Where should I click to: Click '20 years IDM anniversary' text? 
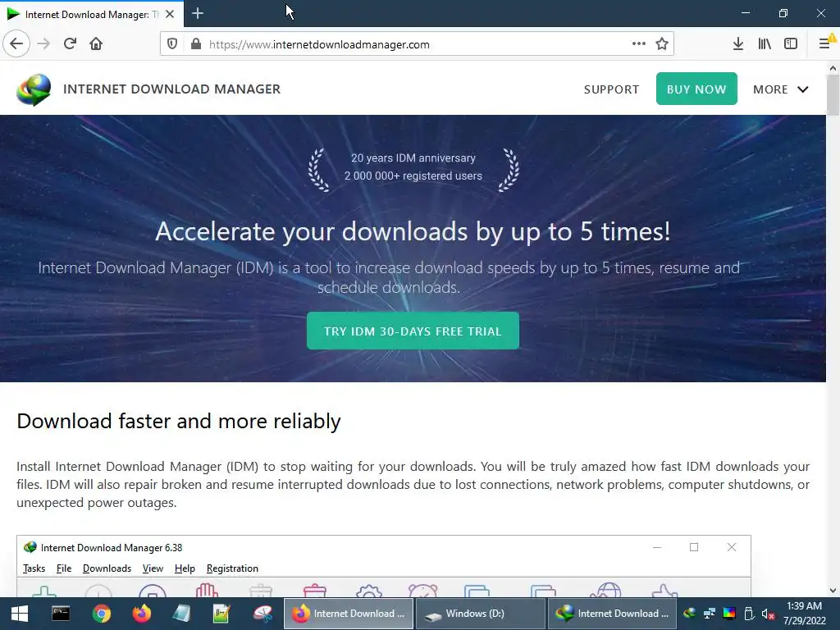point(413,158)
